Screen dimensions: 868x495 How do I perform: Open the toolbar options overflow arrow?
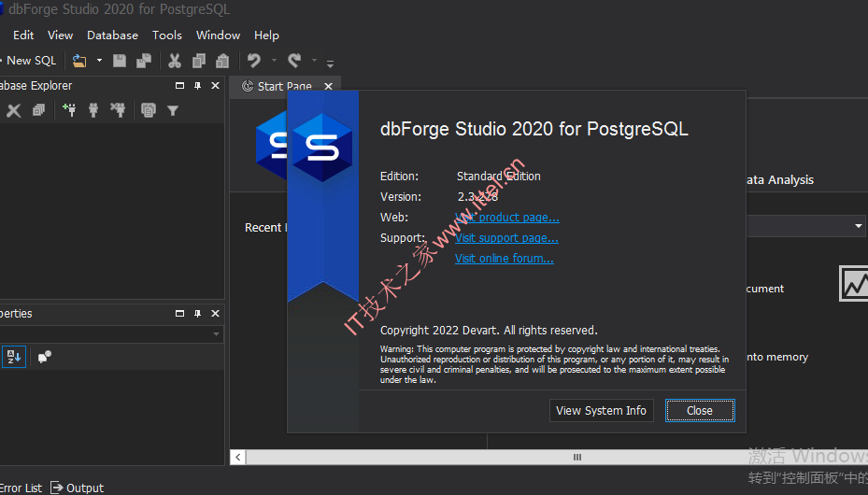pyautogui.click(x=330, y=64)
